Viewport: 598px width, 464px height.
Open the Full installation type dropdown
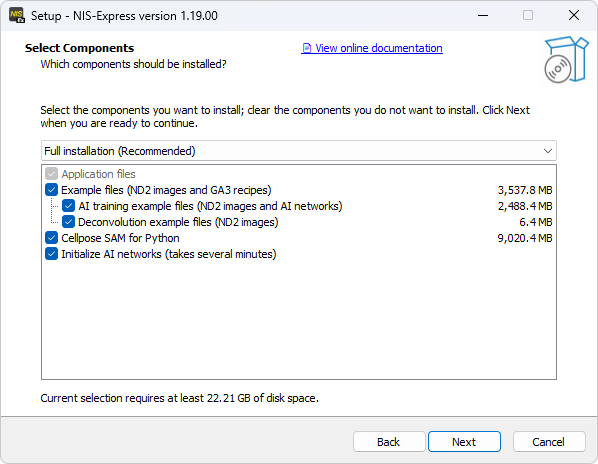pos(299,151)
